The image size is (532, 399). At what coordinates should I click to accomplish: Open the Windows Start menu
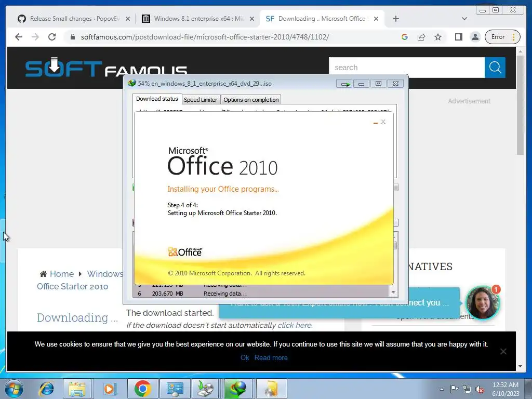[14, 389]
